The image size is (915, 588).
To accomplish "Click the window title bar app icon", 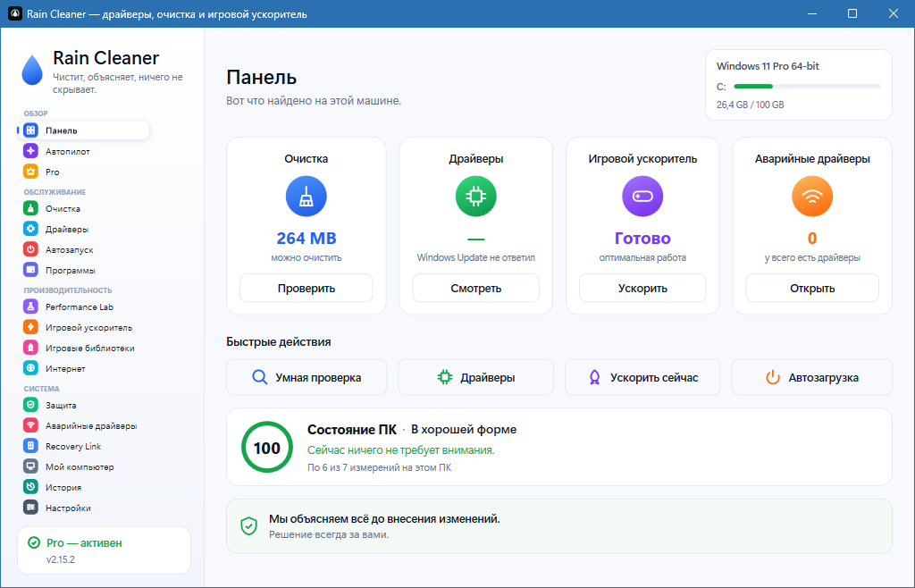I will pyautogui.click(x=14, y=13).
